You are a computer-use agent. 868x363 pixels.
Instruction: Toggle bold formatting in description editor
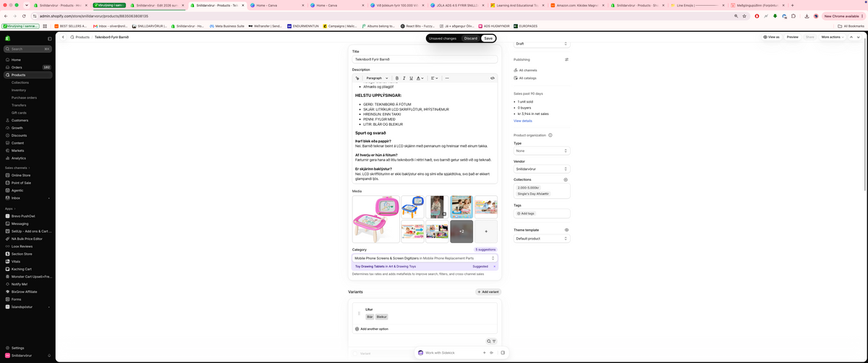pos(396,78)
